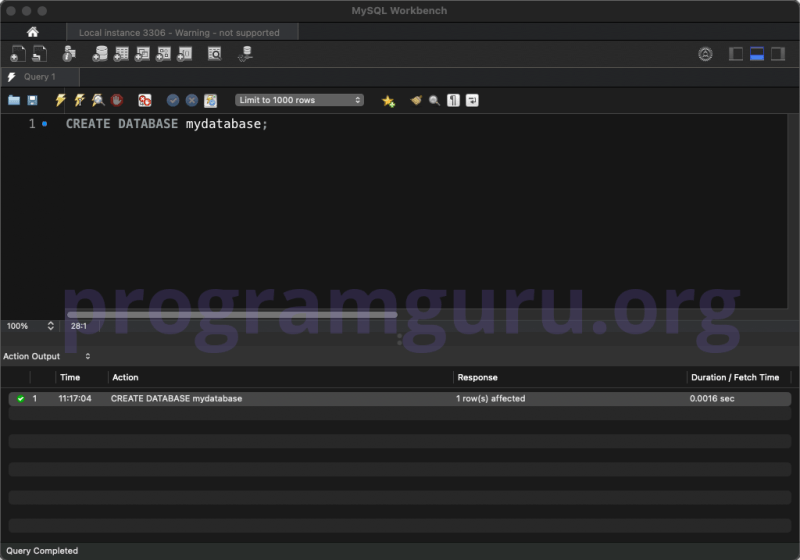Toggle the bottom output panel
800x560 pixels.
(x=757, y=54)
